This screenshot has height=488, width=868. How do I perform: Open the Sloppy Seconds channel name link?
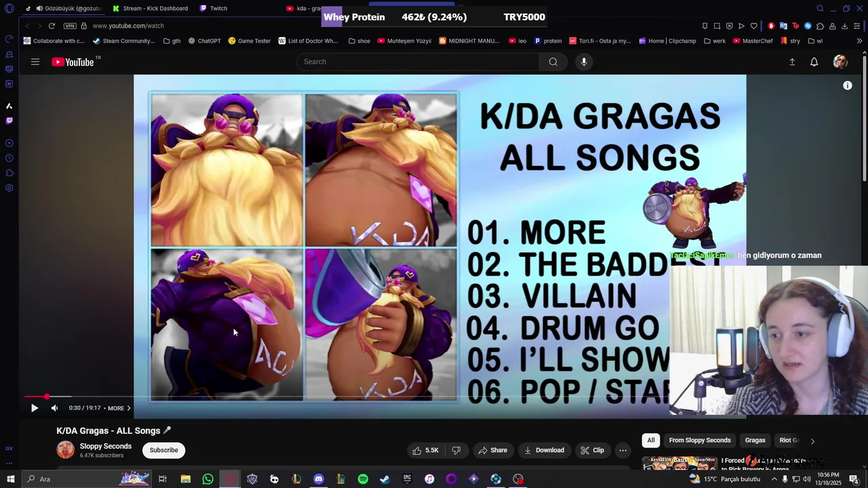(106, 446)
